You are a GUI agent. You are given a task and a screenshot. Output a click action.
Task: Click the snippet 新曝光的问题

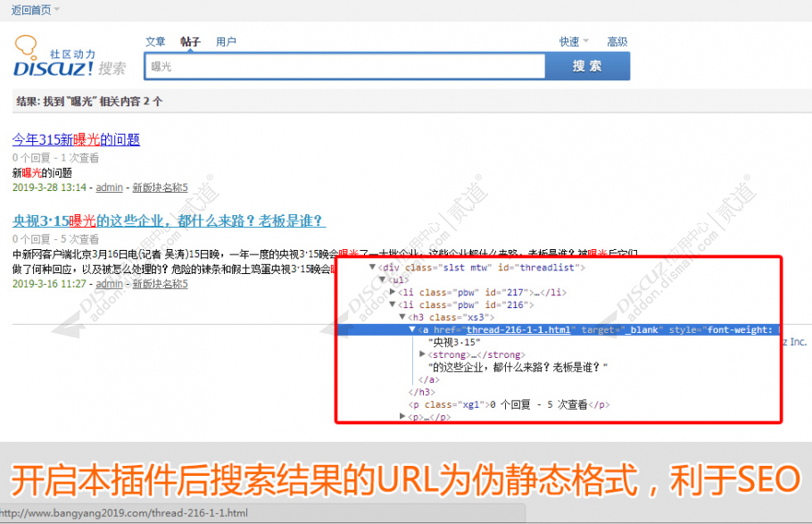point(42,172)
